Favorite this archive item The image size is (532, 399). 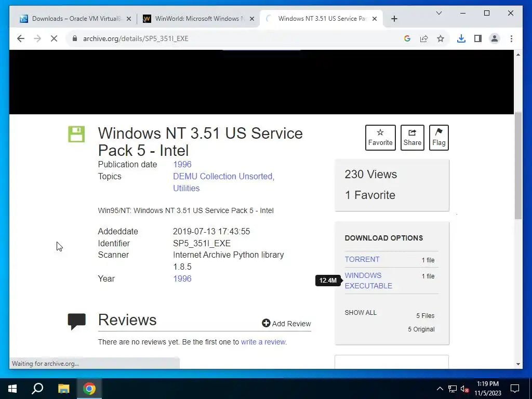pyautogui.click(x=380, y=138)
